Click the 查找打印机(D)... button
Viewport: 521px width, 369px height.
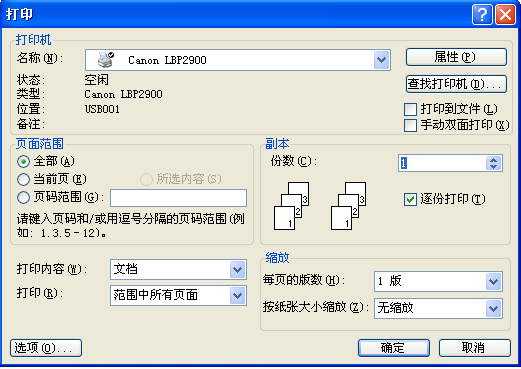pyautogui.click(x=456, y=84)
